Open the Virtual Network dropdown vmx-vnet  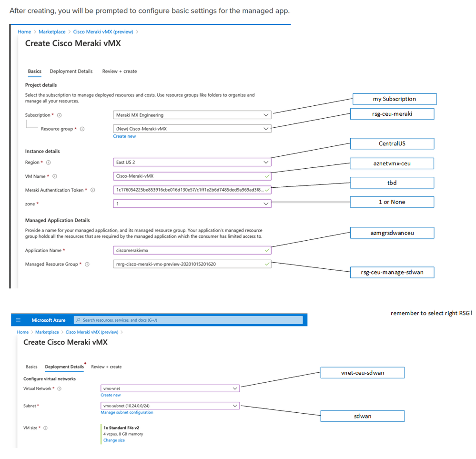coord(170,388)
